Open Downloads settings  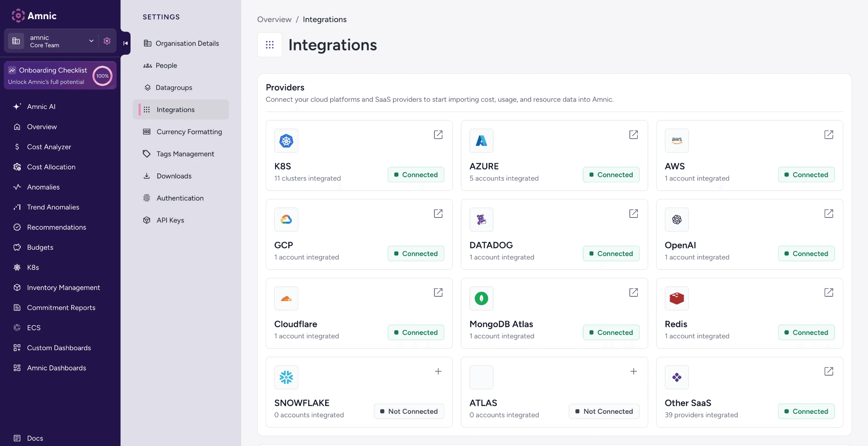coord(181,176)
